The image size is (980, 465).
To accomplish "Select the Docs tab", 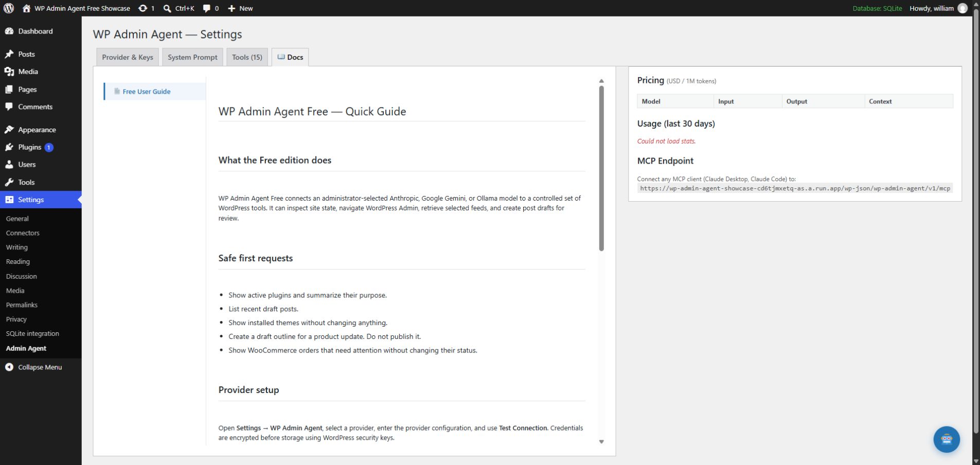I will [x=290, y=57].
